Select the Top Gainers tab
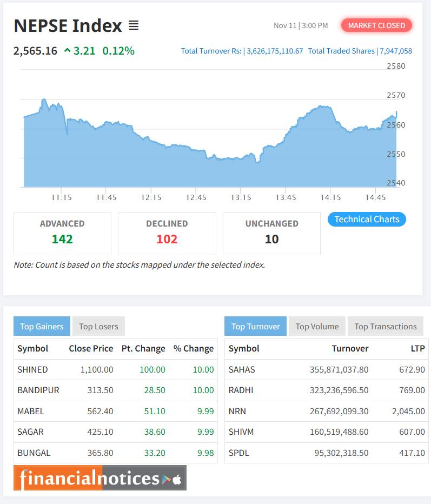Screen dimensions: 431x504 click(x=41, y=326)
